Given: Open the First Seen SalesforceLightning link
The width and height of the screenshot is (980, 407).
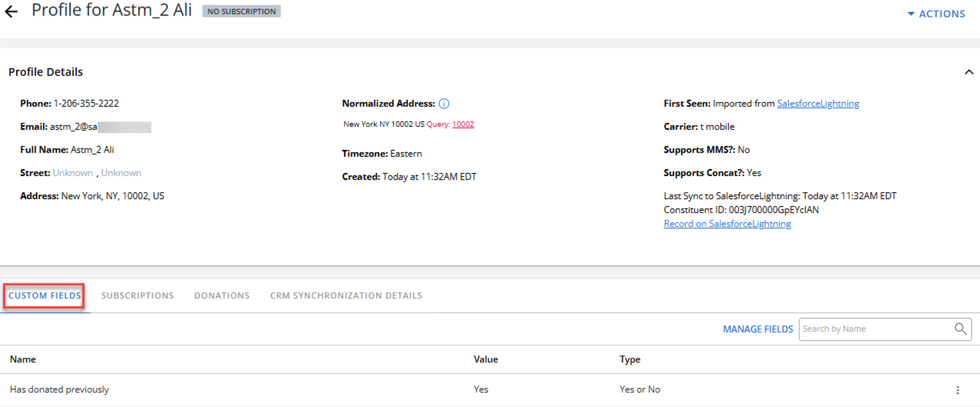Looking at the screenshot, I should click(x=818, y=103).
